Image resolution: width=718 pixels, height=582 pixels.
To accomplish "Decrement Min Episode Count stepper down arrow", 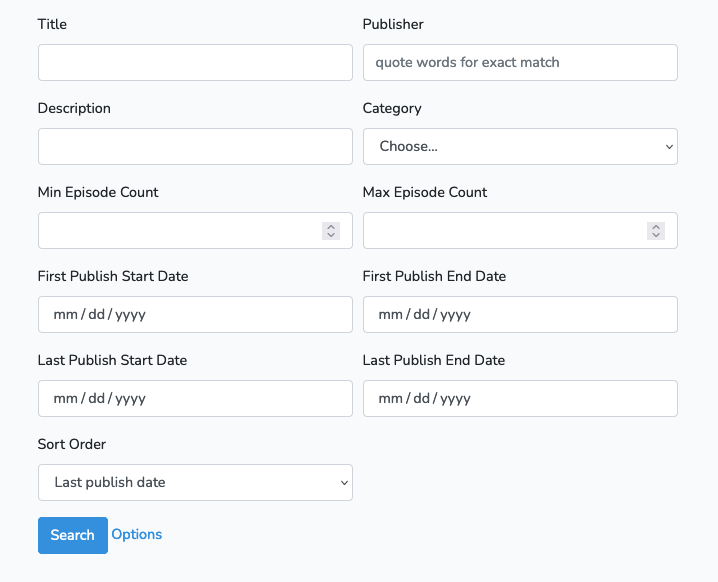I will click(x=331, y=235).
